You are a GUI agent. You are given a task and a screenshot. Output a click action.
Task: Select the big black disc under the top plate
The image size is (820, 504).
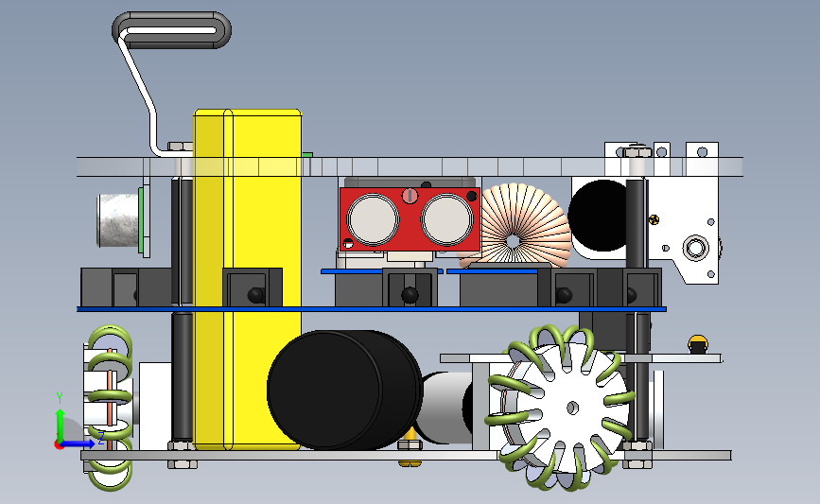(x=599, y=216)
